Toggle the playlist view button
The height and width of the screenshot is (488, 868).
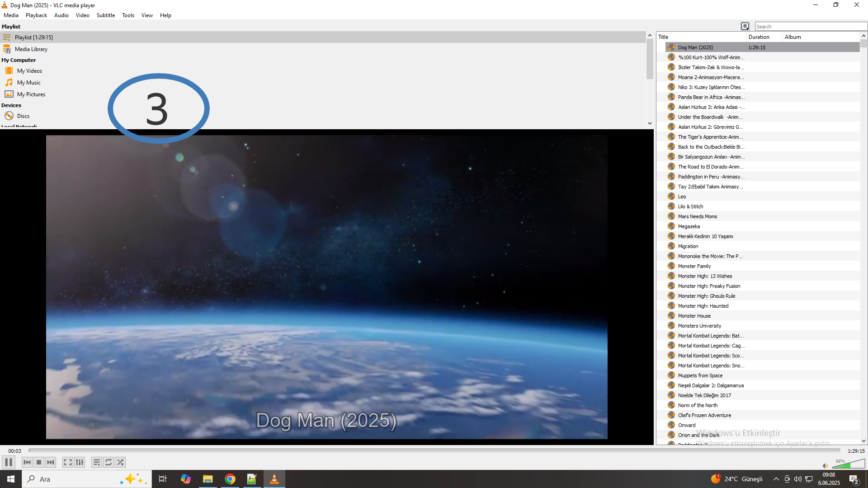[x=97, y=462]
